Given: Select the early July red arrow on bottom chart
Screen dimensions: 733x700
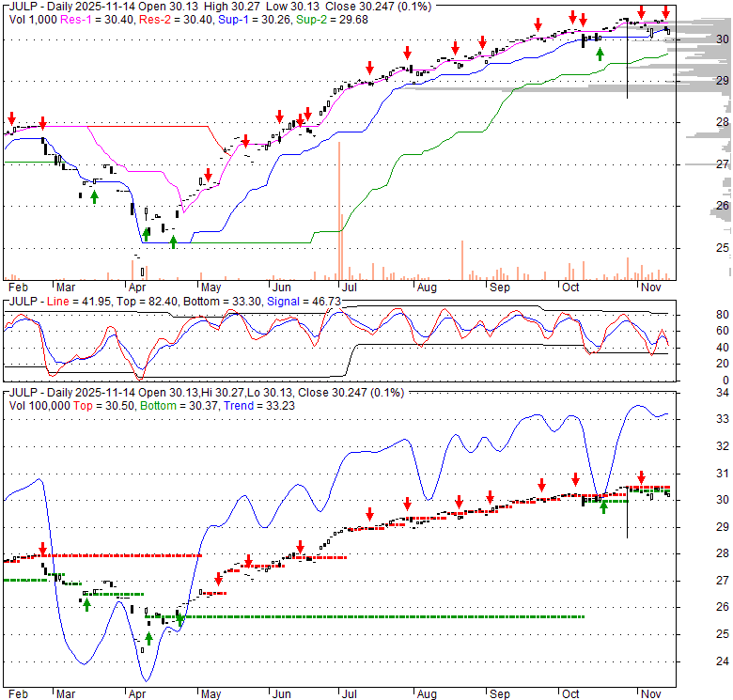Looking at the screenshot, I should point(370,514).
